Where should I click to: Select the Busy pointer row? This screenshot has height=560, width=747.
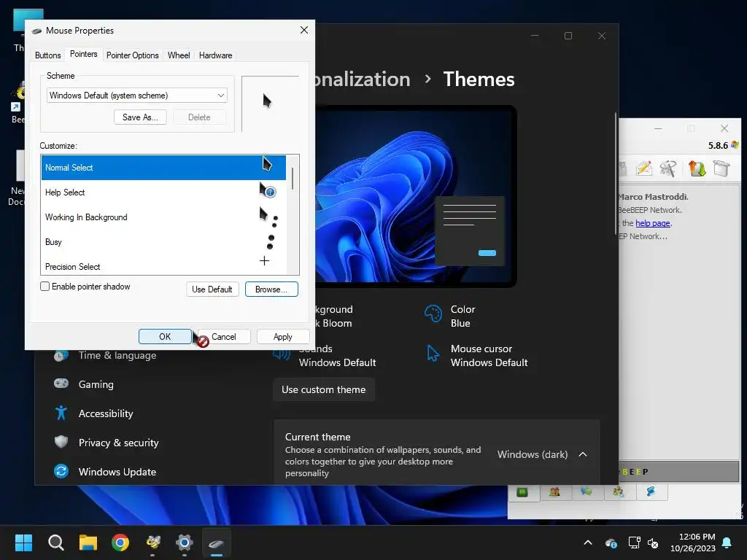[163, 242]
